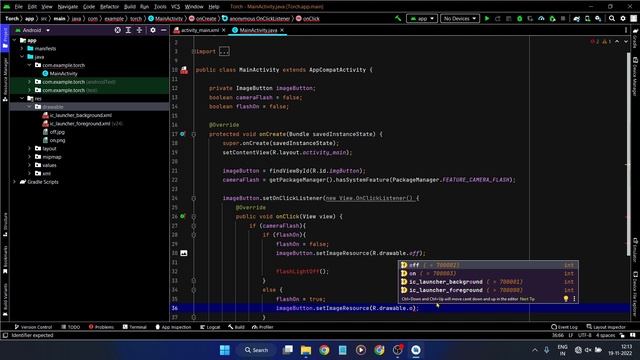Switch to activity_main.xml tab
This screenshot has width=640, height=360.
click(200, 30)
